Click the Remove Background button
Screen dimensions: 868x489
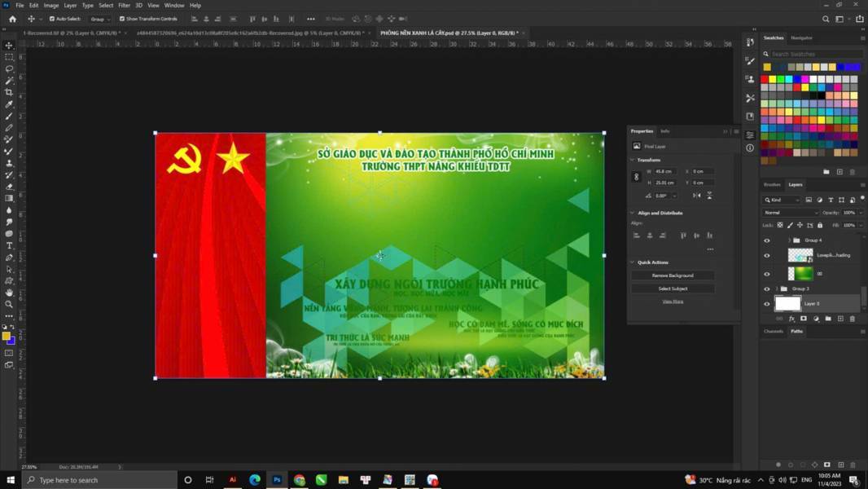click(673, 275)
